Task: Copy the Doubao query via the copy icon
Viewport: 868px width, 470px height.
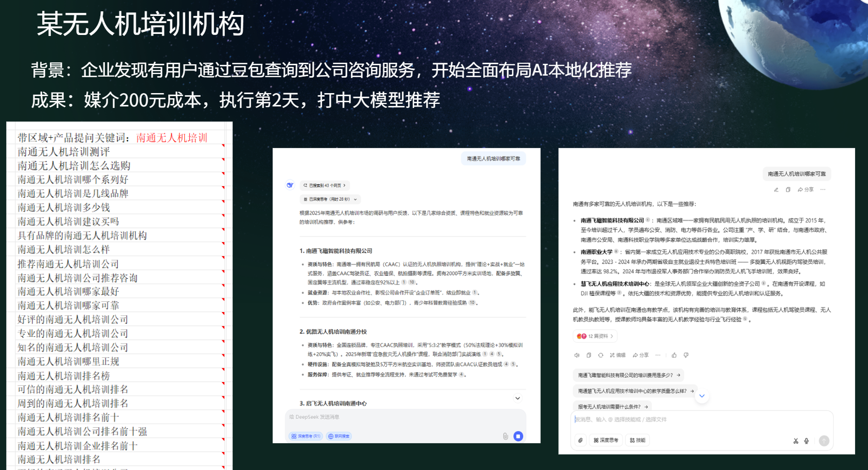Action: [788, 190]
